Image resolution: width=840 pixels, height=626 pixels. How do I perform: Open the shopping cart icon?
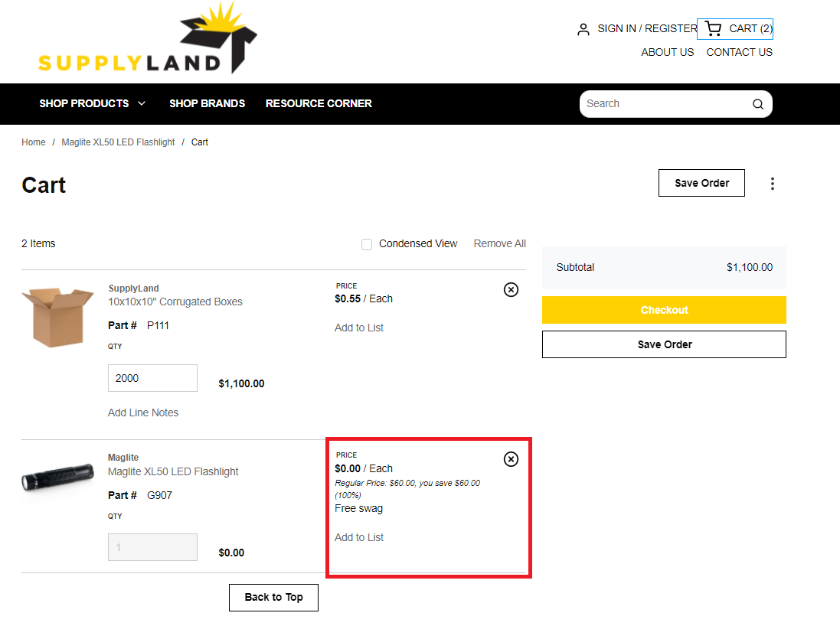click(x=713, y=29)
